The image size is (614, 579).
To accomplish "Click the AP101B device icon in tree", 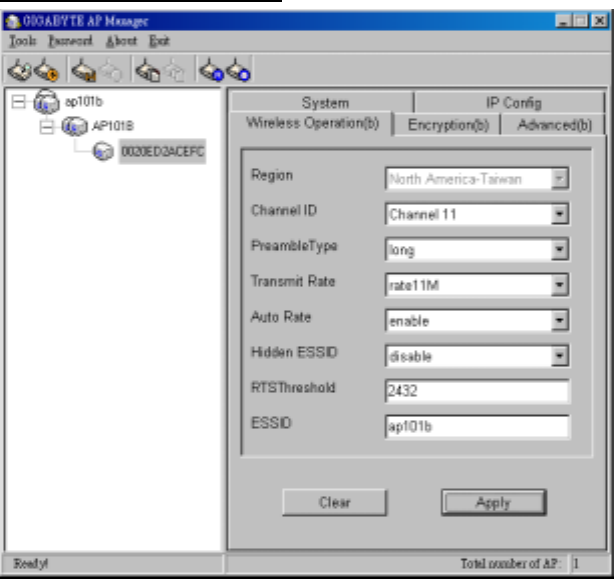I will (x=74, y=126).
